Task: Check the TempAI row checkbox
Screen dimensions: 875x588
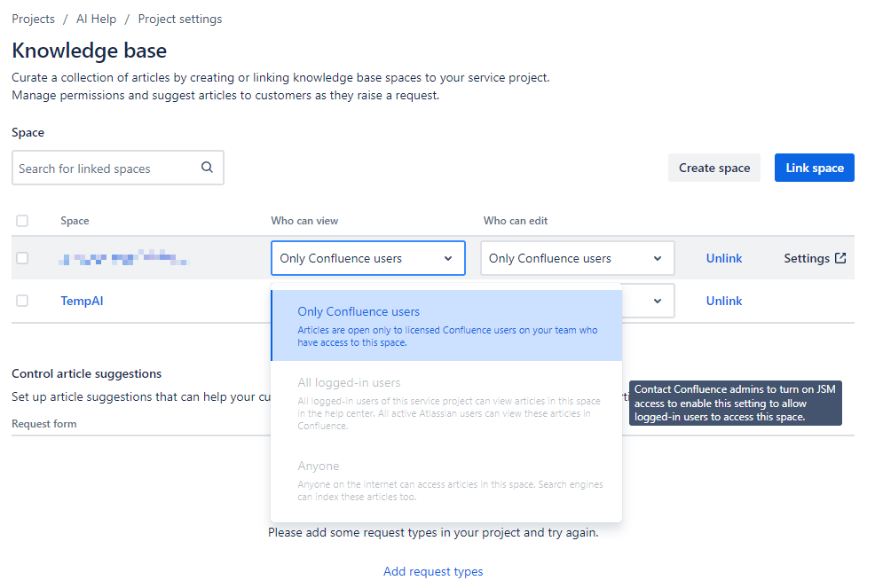Action: tap(22, 301)
